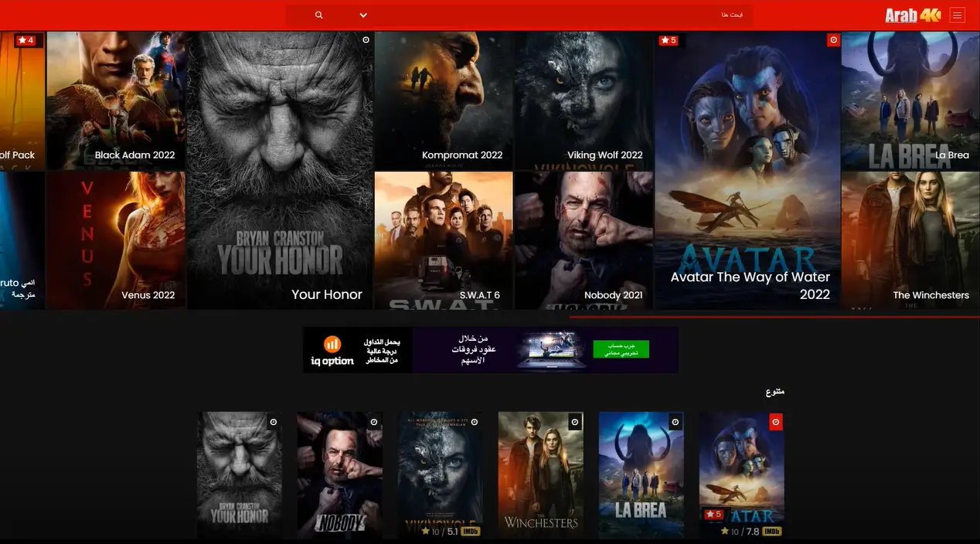
Task: Click the 5-star badge on the bottom-row Avatar poster
Action: tap(713, 515)
